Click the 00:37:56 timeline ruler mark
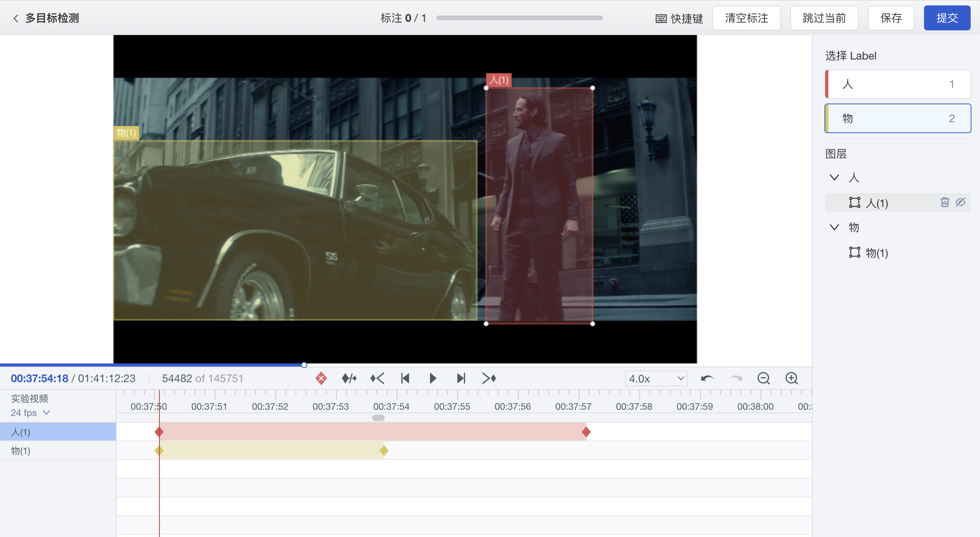 tap(513, 407)
